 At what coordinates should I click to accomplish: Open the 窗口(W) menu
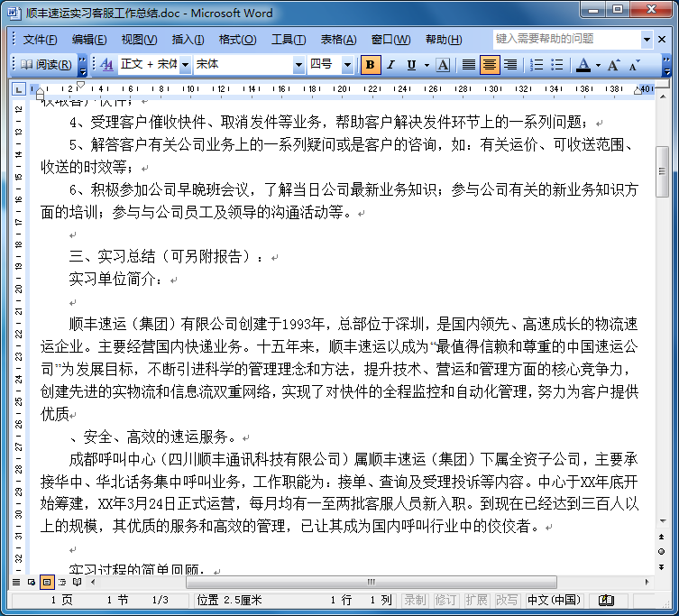click(391, 40)
